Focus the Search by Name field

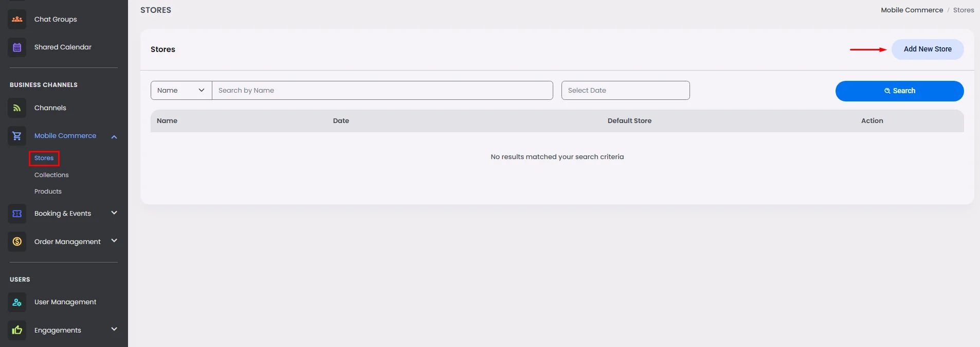[383, 90]
